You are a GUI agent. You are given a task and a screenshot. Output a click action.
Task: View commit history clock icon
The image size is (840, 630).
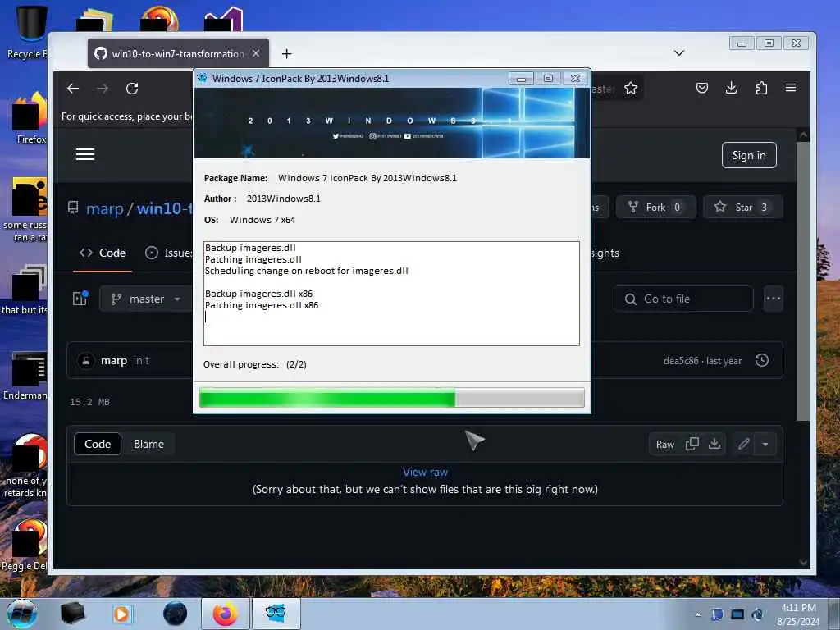[762, 361]
